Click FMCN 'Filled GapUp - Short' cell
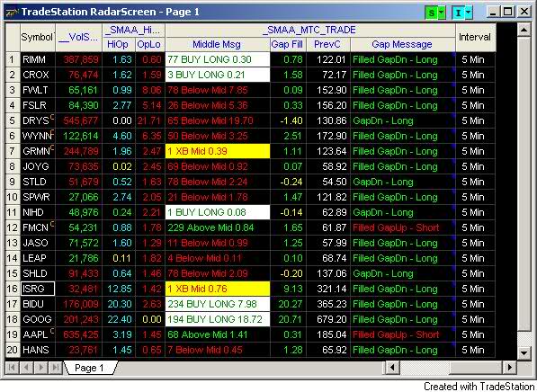537x392 pixels. tap(403, 227)
